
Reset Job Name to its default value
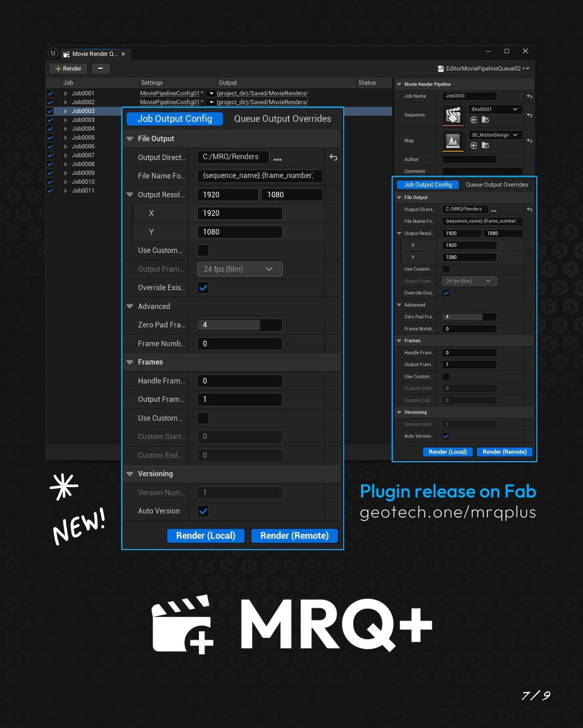click(x=529, y=96)
